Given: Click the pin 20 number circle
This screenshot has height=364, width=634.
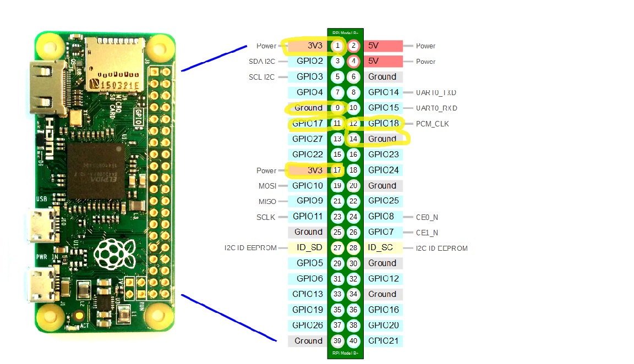Looking at the screenshot, I should (x=353, y=185).
